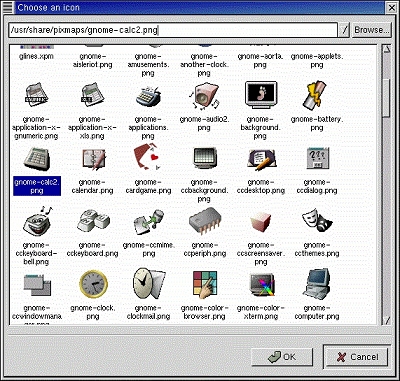Click the gnome-background.png monitor icon
Viewport: 400px width, 381px height.
260,94
